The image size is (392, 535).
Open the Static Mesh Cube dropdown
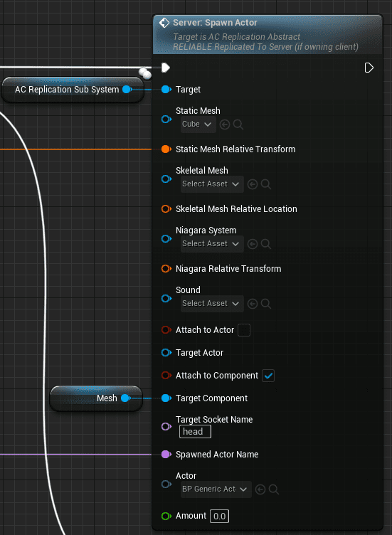pos(198,125)
